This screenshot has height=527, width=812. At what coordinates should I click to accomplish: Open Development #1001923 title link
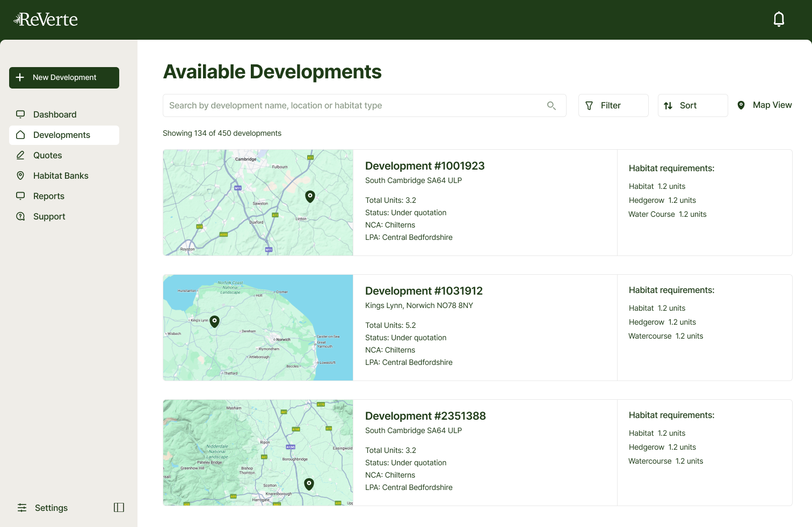point(425,166)
